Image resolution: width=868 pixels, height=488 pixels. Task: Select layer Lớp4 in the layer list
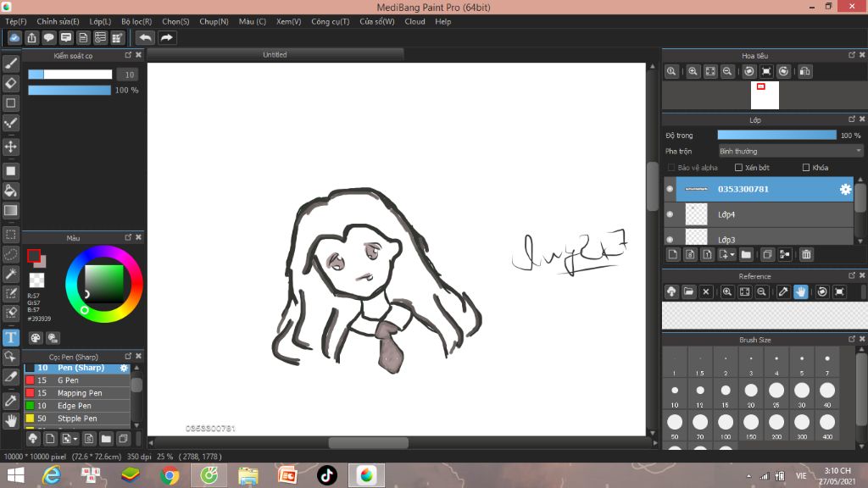point(759,214)
